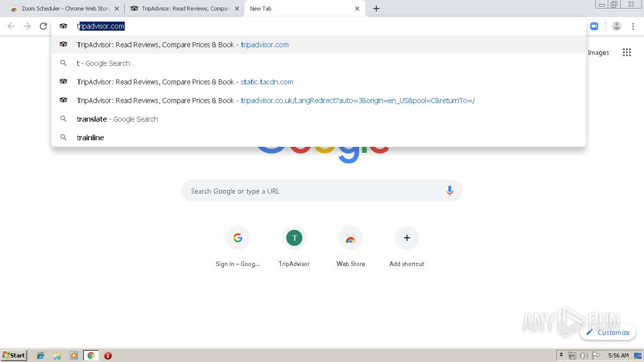Image resolution: width=644 pixels, height=362 pixels.
Task: Launch Internet Explorer from the taskbar
Action: pos(41,355)
